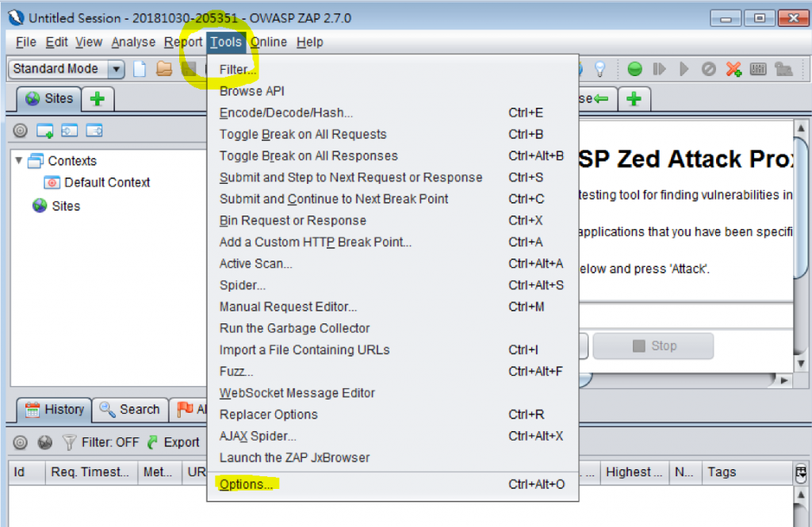The image size is (812, 527).
Task: Choose Encode/Decode/Hash... menu entry
Action: [393, 113]
